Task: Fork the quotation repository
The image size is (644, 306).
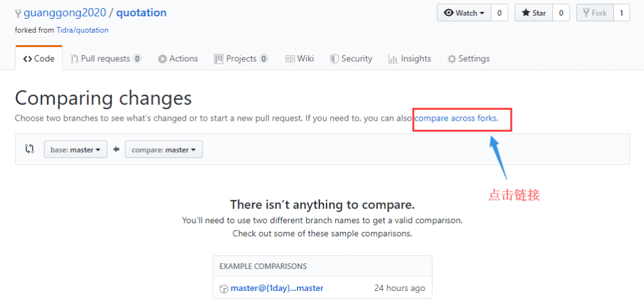Action: 594,13
